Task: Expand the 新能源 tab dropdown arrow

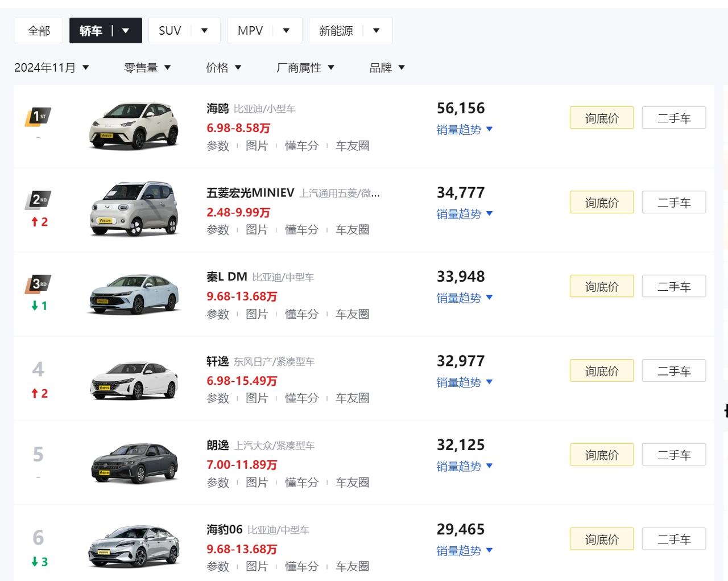Action: [376, 31]
